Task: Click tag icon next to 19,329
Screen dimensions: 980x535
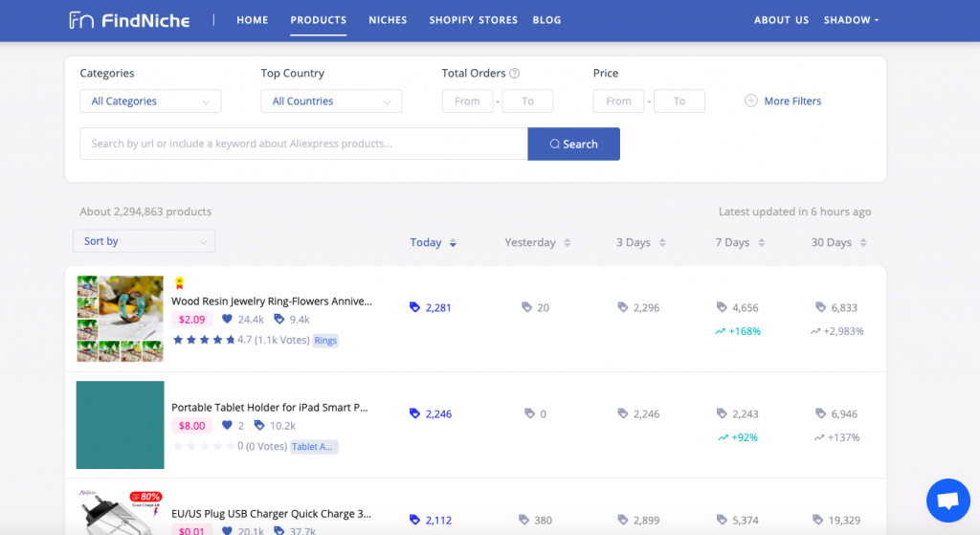Action: click(817, 520)
